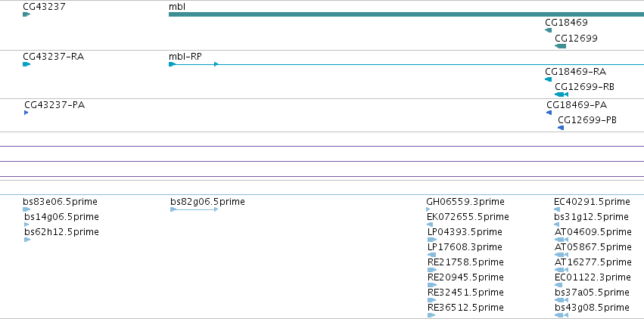
Task: Click the arrow glyph under CG43237 gene
Action: 26,14
